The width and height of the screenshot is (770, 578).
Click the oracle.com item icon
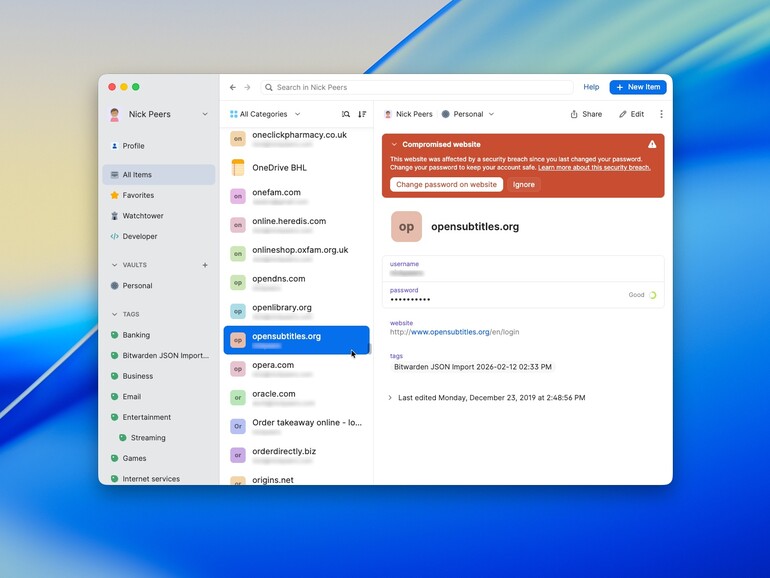[238, 398]
